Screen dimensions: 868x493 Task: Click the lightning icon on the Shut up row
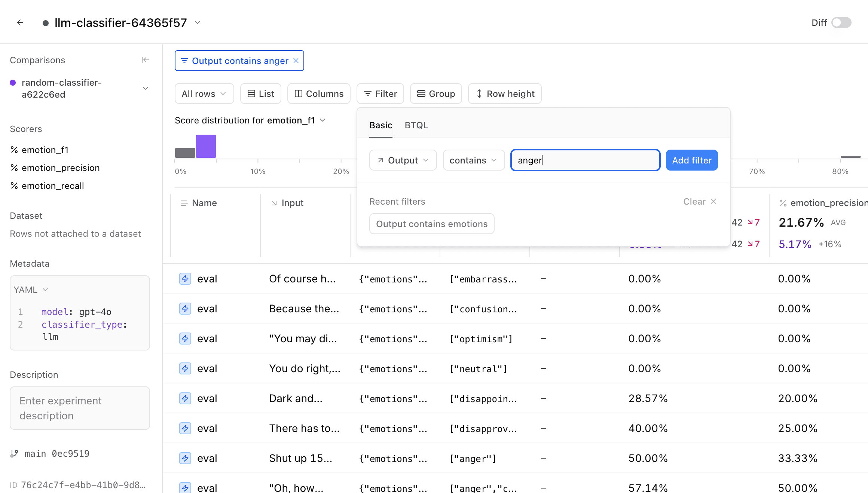point(185,458)
